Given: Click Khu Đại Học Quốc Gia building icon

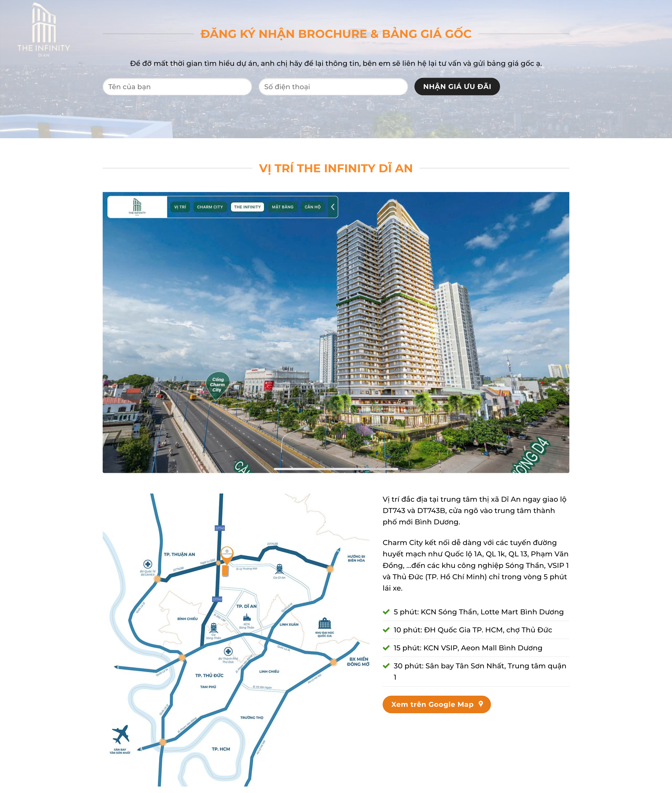Looking at the screenshot, I should tap(325, 623).
